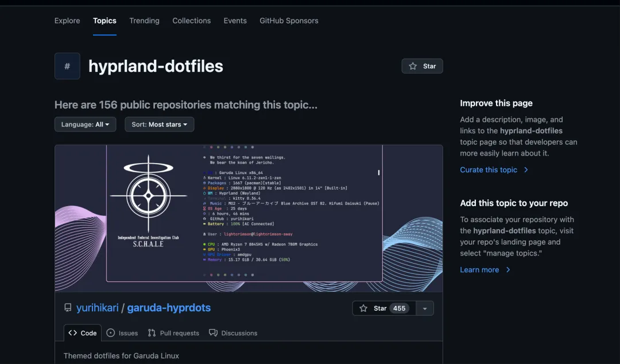Click the chevron next to Curate this topic
This screenshot has width=620, height=364.
click(526, 170)
